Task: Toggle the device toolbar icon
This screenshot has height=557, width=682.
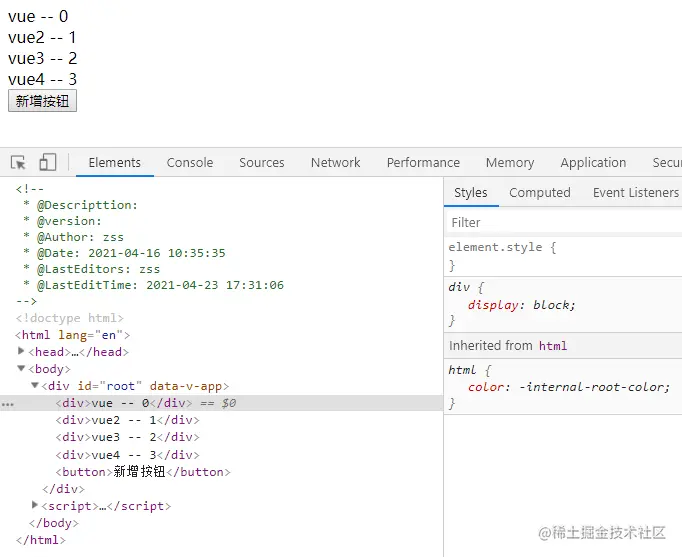Action: tap(47, 162)
